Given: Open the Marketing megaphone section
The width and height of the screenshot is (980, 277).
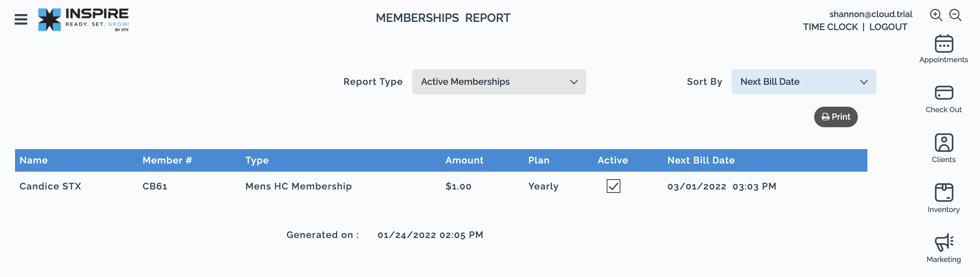Looking at the screenshot, I should click(943, 248).
